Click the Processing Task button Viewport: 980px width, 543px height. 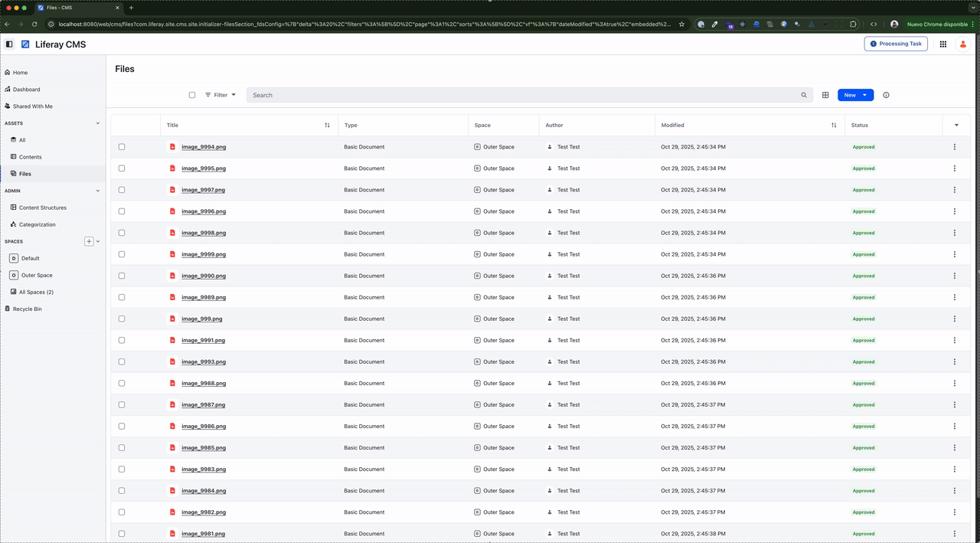(x=895, y=44)
